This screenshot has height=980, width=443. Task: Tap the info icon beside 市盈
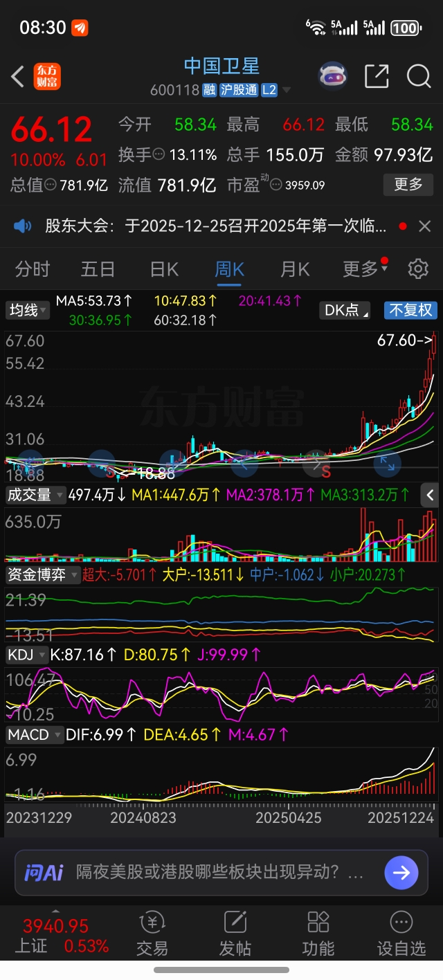[276, 185]
